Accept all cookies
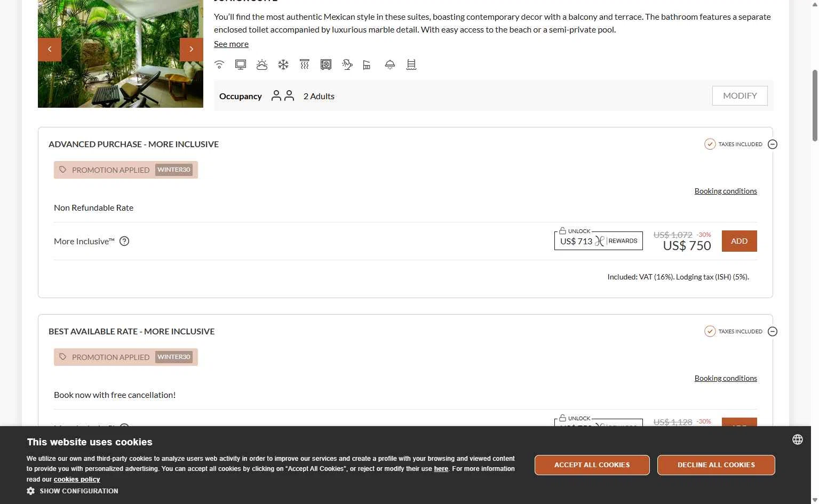The height and width of the screenshot is (504, 819). 592,465
